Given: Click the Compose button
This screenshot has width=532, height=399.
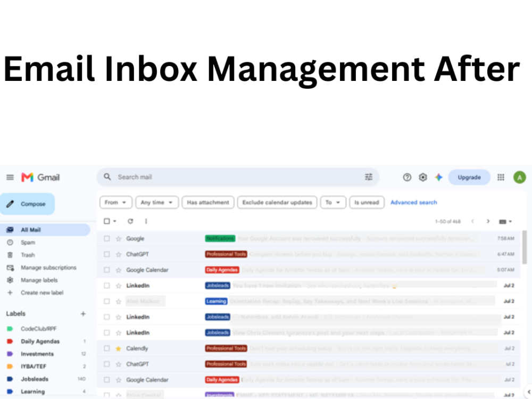Looking at the screenshot, I should click(28, 204).
